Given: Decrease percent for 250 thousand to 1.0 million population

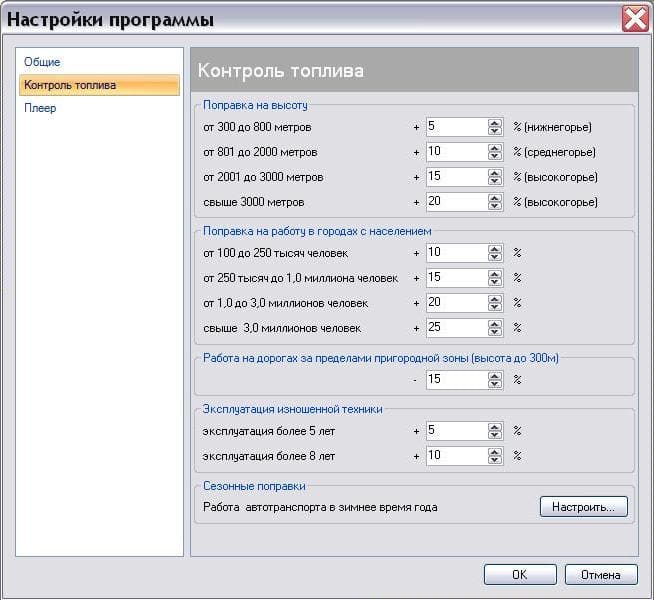Looking at the screenshot, I should tap(494, 282).
